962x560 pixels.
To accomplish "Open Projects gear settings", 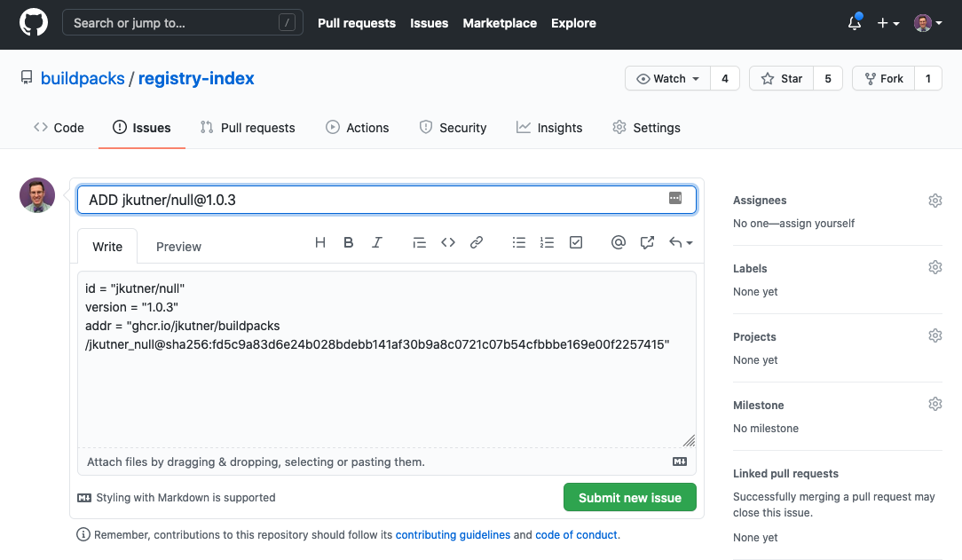I will point(935,335).
